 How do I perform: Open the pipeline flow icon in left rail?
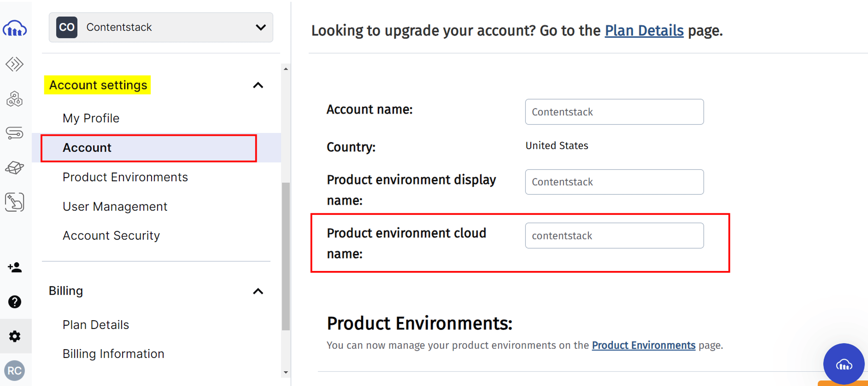click(x=14, y=133)
